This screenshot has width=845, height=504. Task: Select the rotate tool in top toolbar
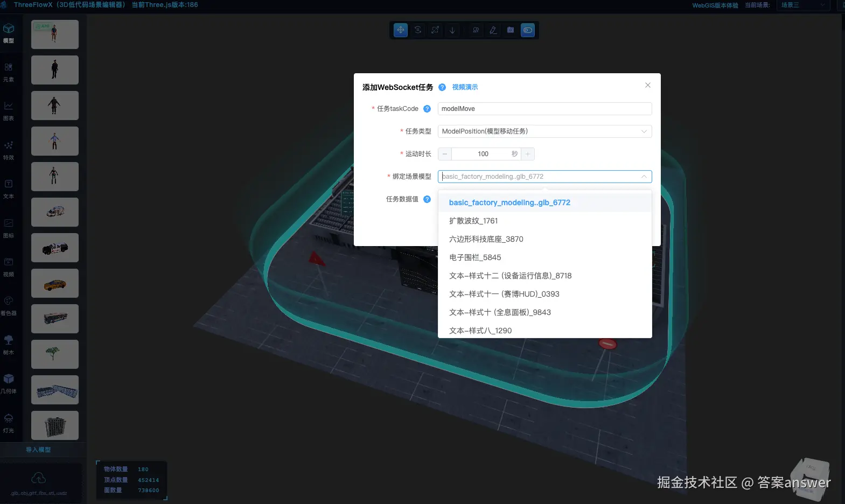[418, 30]
